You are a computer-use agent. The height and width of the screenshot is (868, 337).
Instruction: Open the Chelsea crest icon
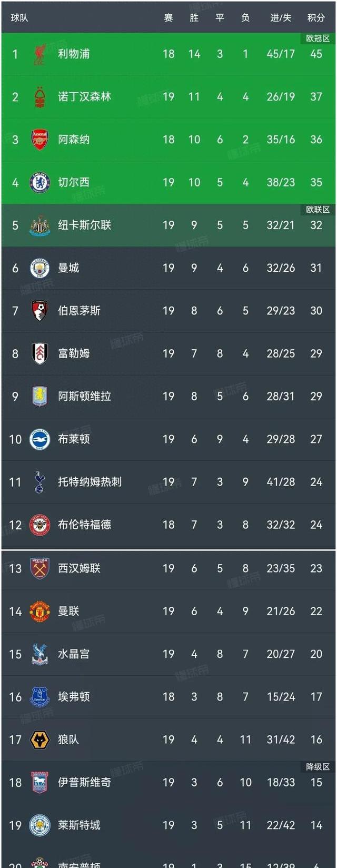pyautogui.click(x=39, y=183)
